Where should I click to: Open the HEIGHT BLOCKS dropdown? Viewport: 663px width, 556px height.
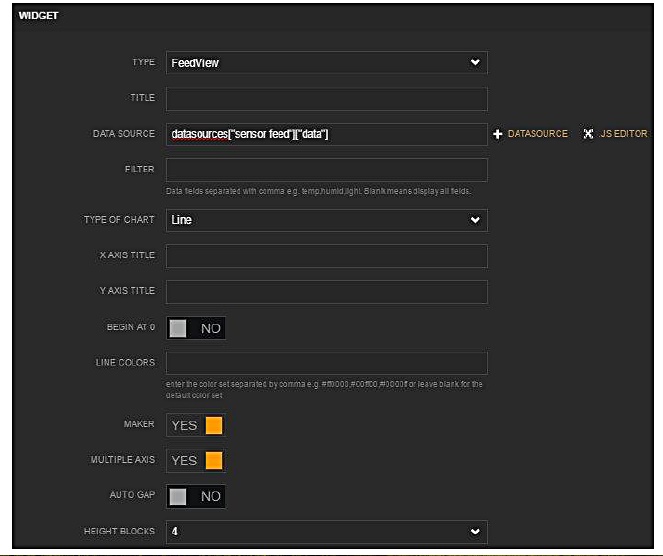(326, 531)
